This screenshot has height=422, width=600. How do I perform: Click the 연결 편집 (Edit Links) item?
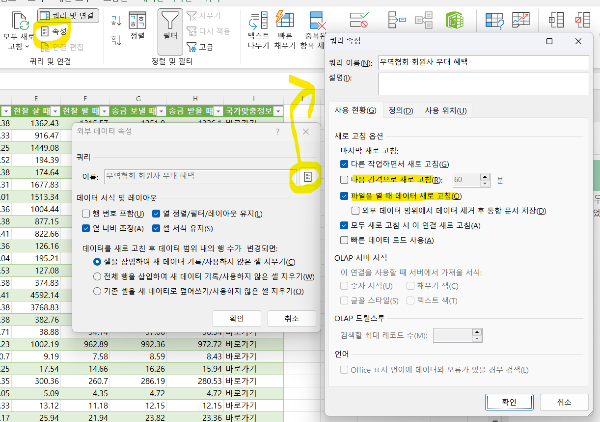pos(62,47)
